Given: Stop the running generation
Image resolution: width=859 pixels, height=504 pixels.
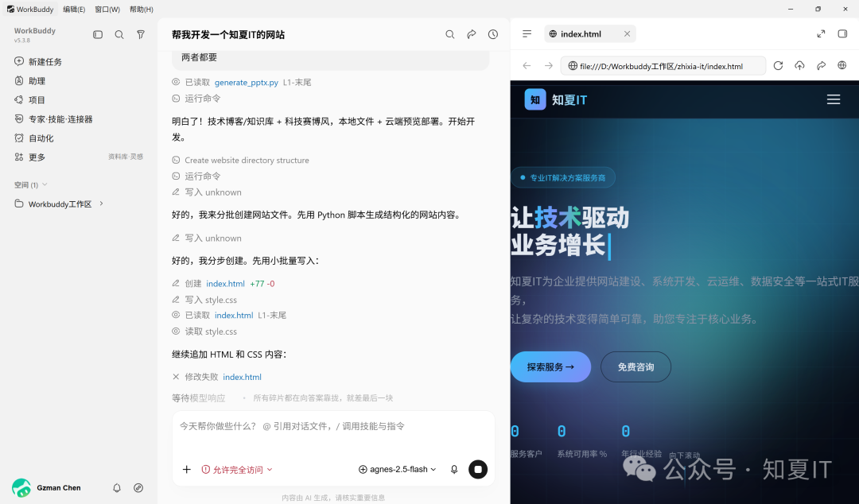Looking at the screenshot, I should pos(478,470).
